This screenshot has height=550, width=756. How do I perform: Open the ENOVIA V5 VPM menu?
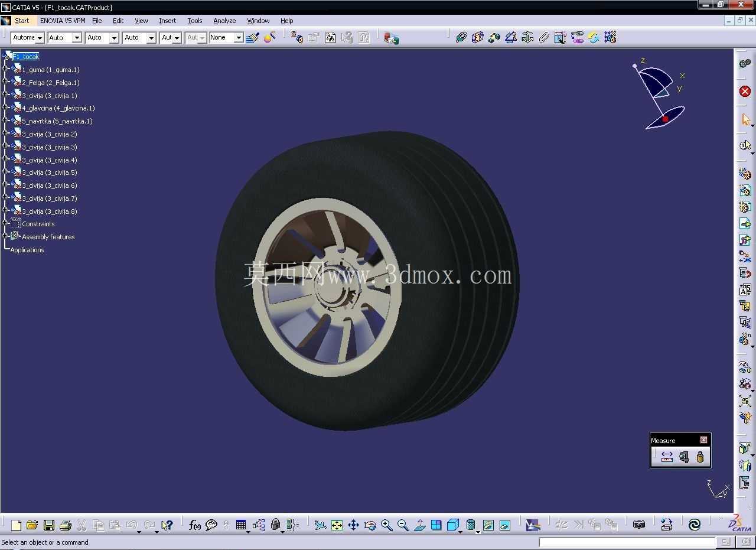pos(63,21)
